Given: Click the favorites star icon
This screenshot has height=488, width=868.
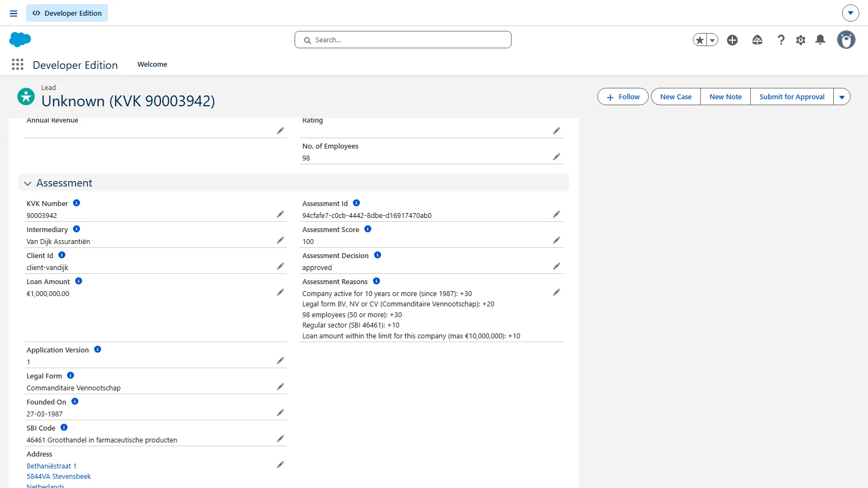Looking at the screenshot, I should click(700, 40).
